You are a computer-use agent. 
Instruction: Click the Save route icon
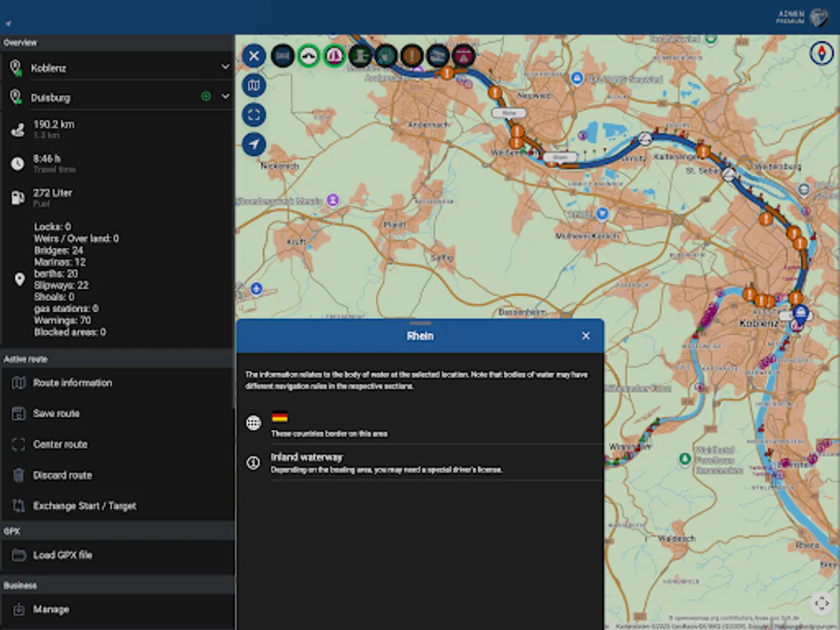click(19, 414)
